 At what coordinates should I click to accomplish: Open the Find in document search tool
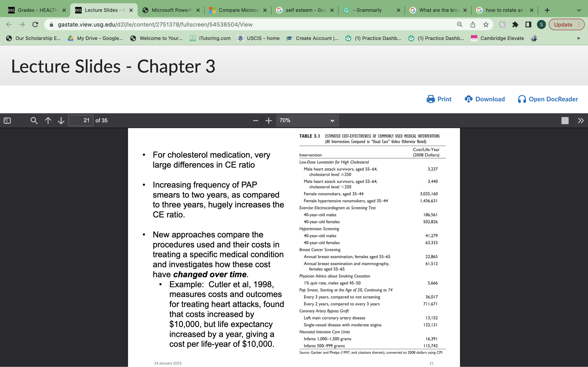34,120
